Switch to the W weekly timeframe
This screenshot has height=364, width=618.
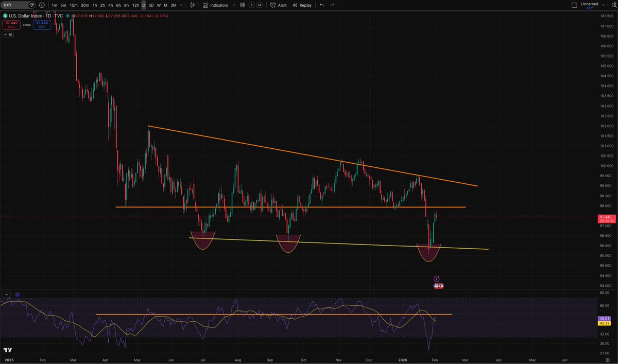[158, 5]
